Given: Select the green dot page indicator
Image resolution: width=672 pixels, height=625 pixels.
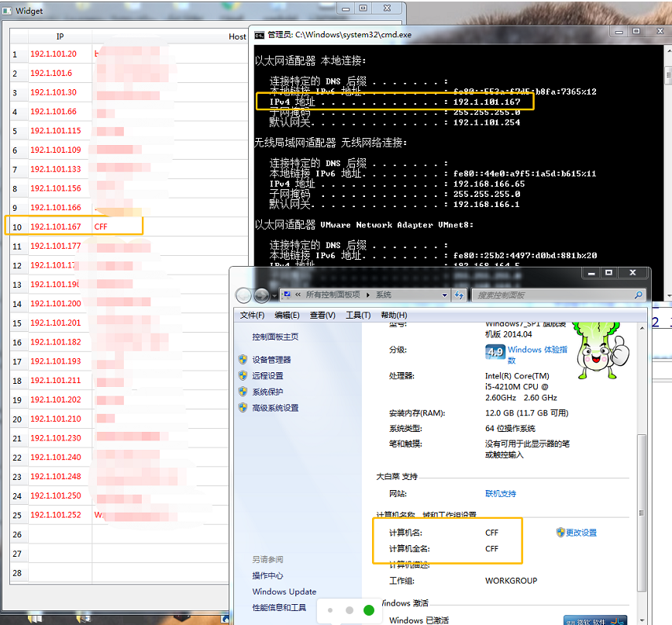Looking at the screenshot, I should click(368, 610).
